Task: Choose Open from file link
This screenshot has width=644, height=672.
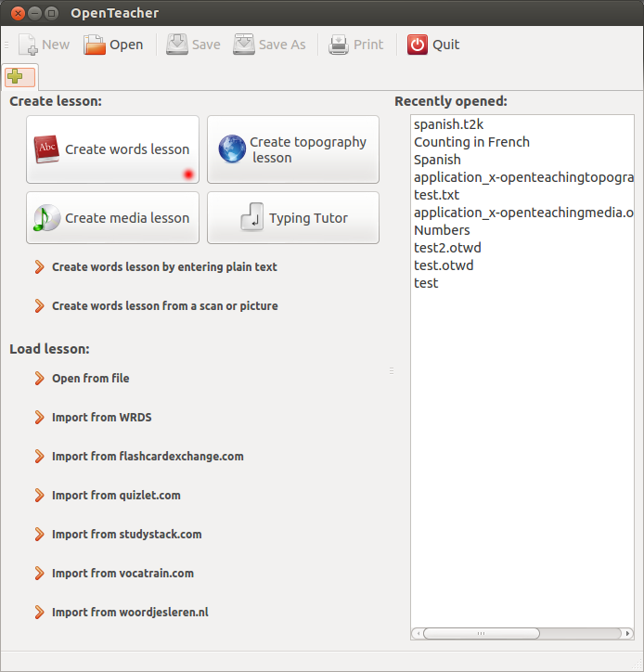Action: 90,379
